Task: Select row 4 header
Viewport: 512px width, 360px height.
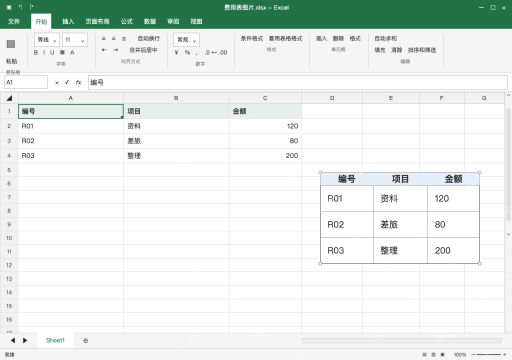Action: pos(9,155)
